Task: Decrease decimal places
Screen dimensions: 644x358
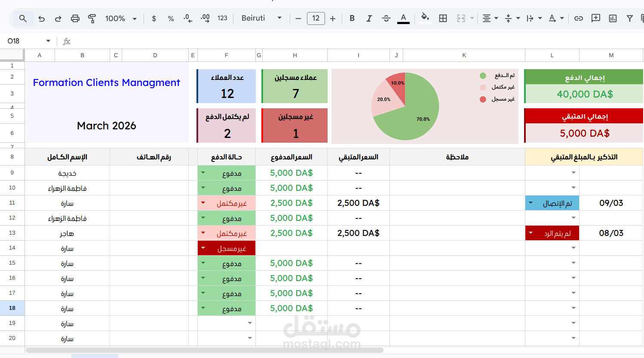Action: pyautogui.click(x=188, y=18)
